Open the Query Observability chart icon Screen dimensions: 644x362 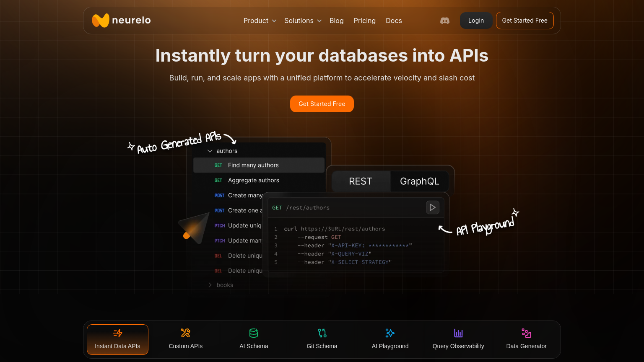coord(458,333)
